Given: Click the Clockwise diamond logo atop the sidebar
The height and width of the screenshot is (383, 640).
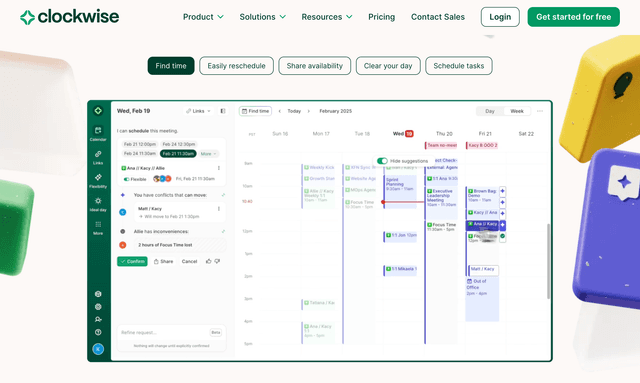Looking at the screenshot, I should coord(98,110).
